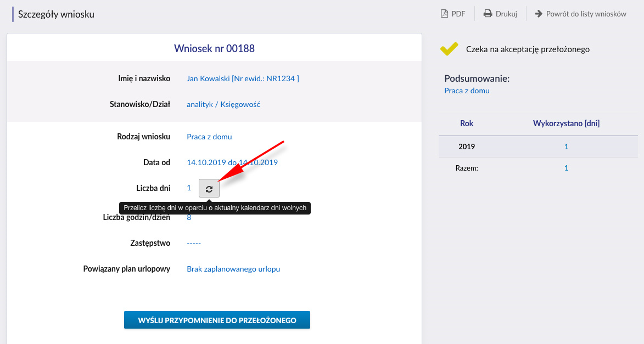The image size is (644, 344).
Task: Click the number of days value 1
Action: (x=189, y=188)
